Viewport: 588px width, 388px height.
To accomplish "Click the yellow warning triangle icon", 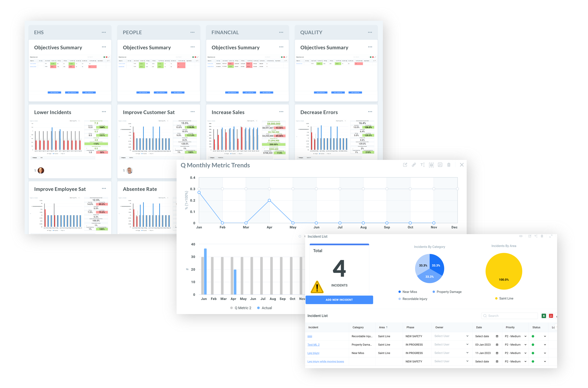I will 317,287.
